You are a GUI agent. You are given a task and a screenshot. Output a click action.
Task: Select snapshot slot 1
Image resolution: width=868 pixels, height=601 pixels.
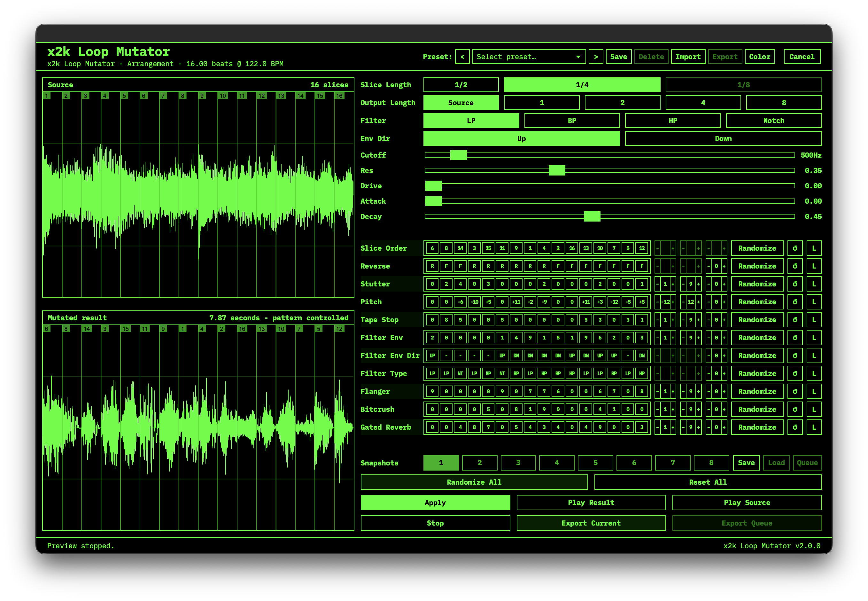coord(441,463)
